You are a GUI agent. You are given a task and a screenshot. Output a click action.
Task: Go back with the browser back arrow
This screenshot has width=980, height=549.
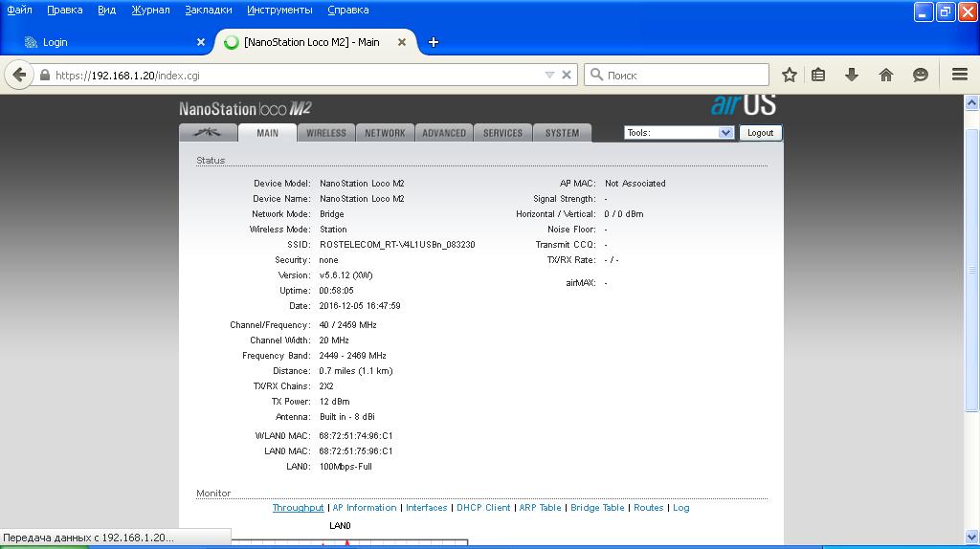[19, 76]
